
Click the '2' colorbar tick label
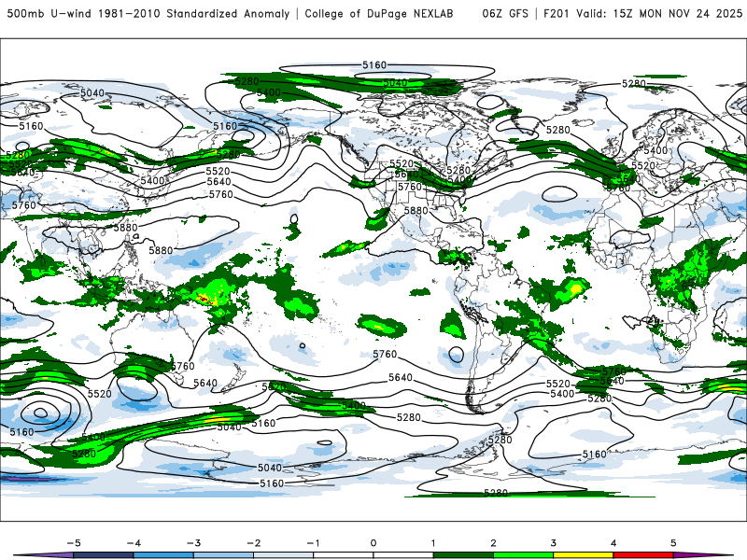click(493, 543)
